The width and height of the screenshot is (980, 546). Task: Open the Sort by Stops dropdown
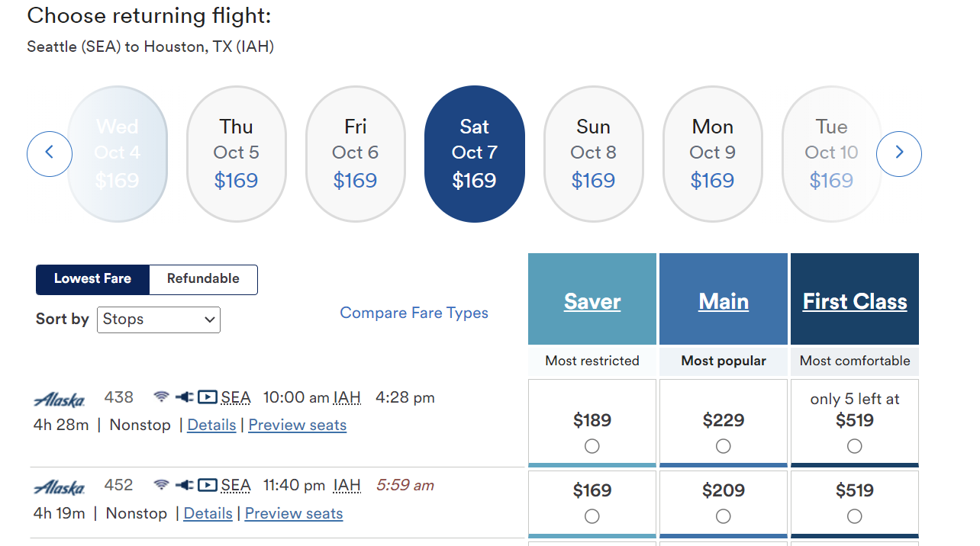point(159,320)
